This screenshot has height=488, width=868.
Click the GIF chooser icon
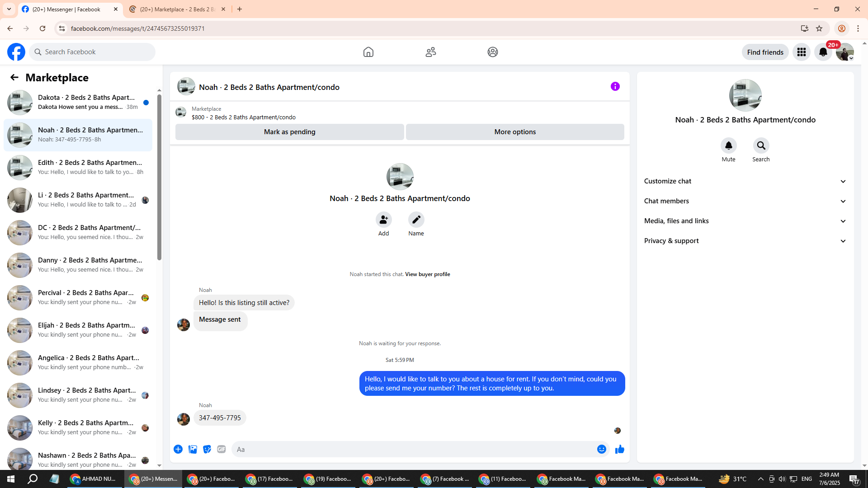(x=221, y=449)
